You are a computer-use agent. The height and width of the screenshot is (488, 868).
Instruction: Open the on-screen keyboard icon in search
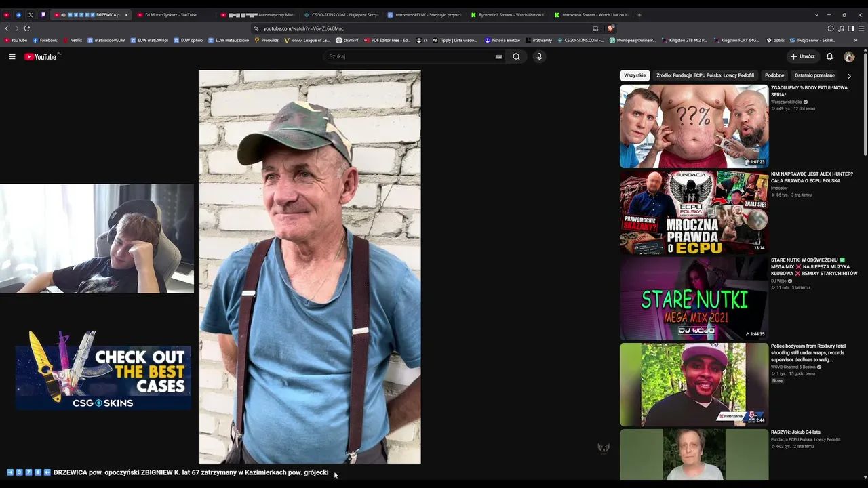click(x=499, y=57)
